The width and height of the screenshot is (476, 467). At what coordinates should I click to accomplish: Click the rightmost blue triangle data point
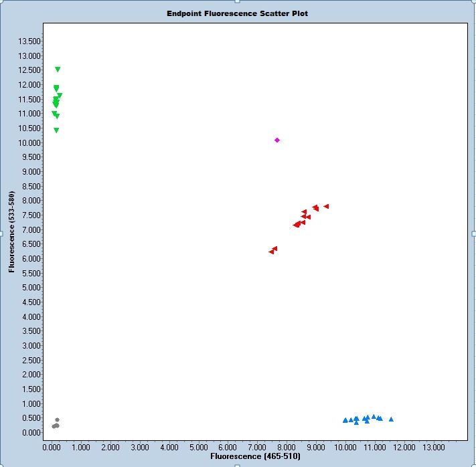[x=391, y=419]
